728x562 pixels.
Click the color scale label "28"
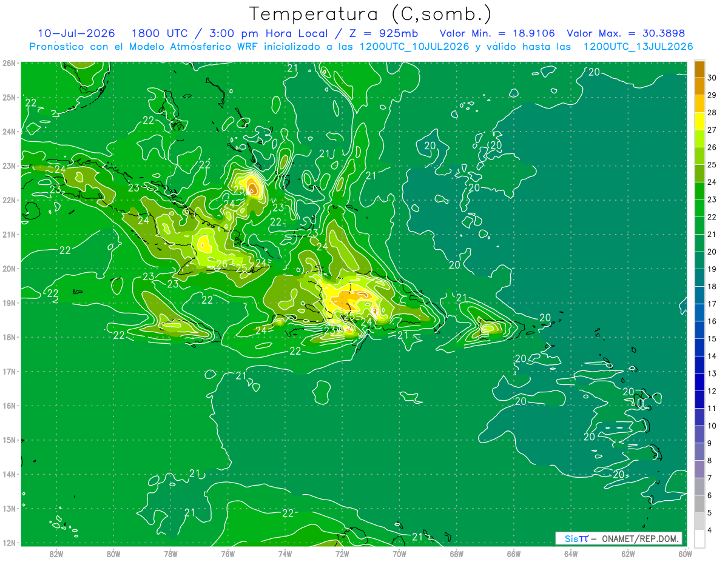click(x=712, y=113)
